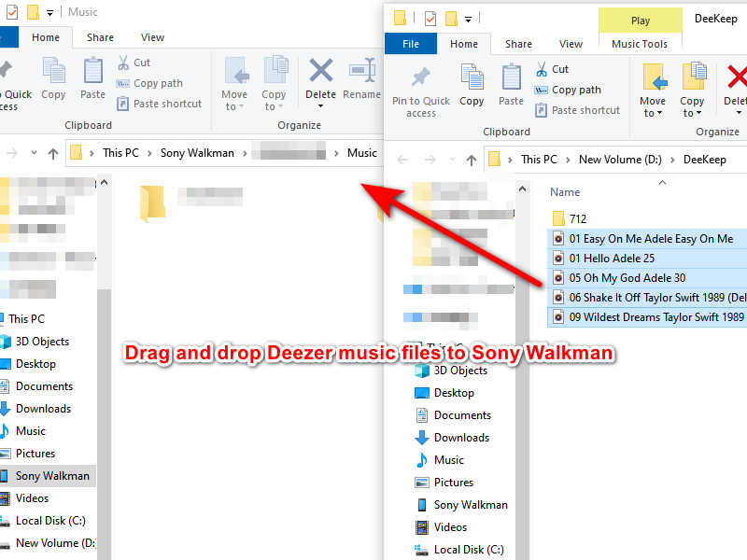Open File tab in DeeKeep window
The width and height of the screenshot is (747, 560).
[x=411, y=44]
